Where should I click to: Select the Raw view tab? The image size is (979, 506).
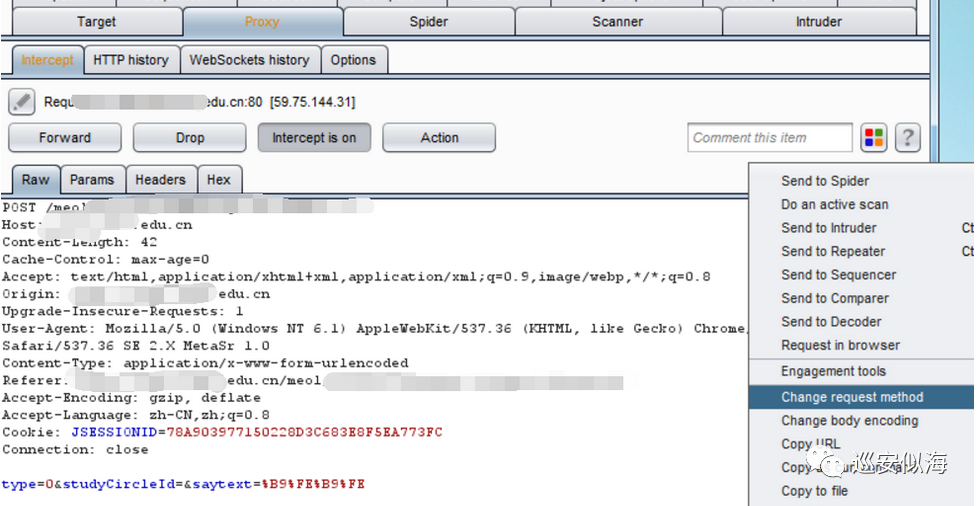point(36,180)
